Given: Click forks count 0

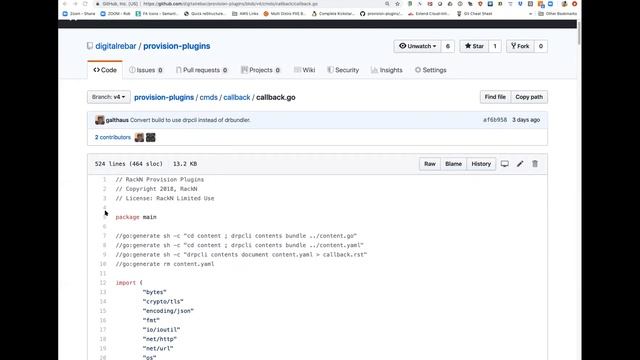Looking at the screenshot, I should (541, 46).
